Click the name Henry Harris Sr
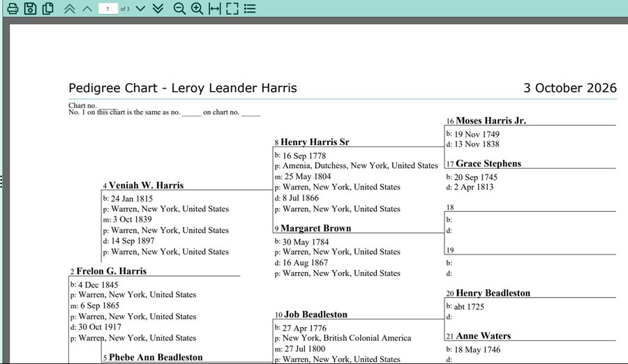 (x=315, y=142)
